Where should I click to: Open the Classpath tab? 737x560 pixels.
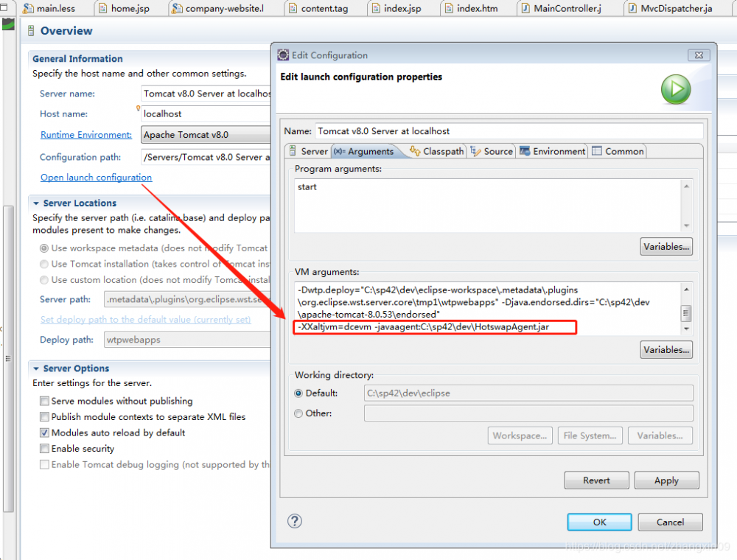(x=436, y=151)
